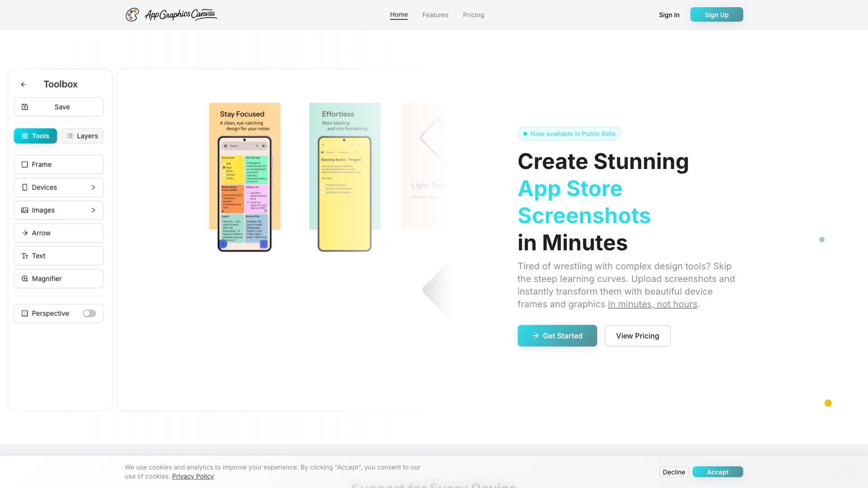Click the Save disk icon
The width and height of the screenshot is (868, 488).
[x=25, y=107]
